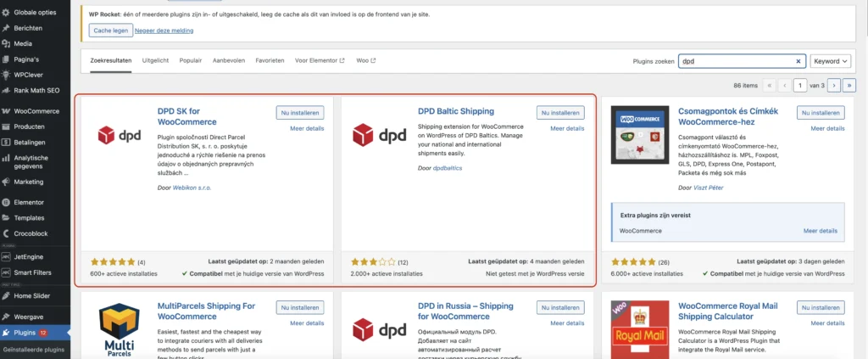Image resolution: width=868 pixels, height=359 pixels.
Task: Click the Elementor icon
Action: 6,202
